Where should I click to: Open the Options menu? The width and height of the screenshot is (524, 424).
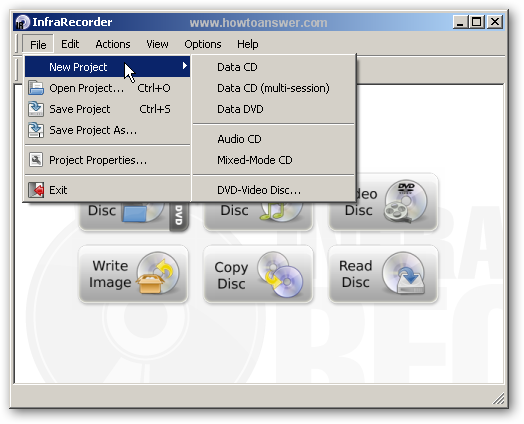click(203, 44)
